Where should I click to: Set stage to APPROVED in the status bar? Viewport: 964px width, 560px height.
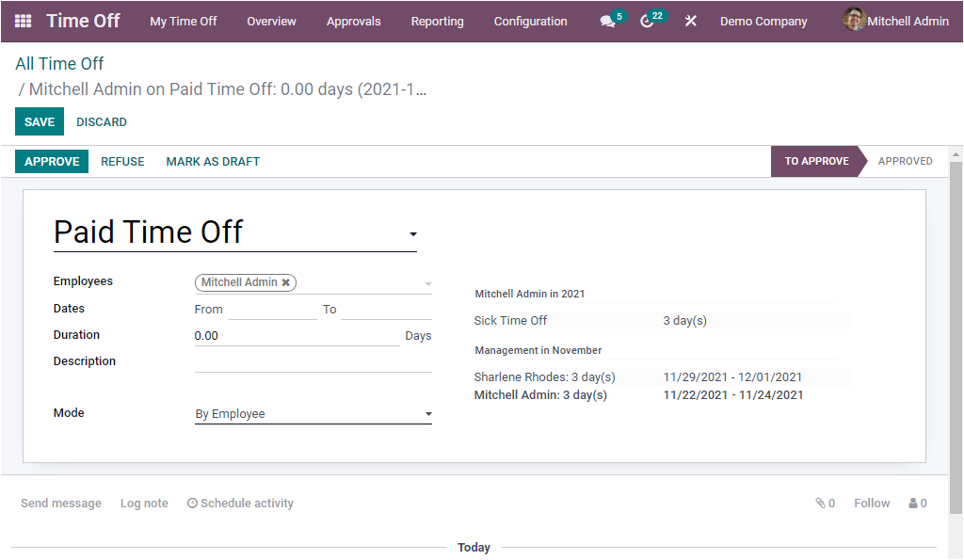point(905,161)
